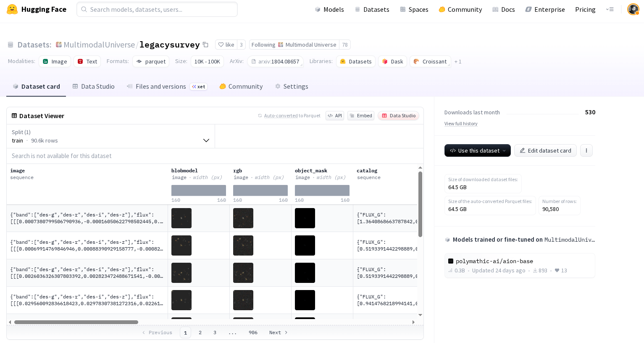Open first row rgb thumbnail
Viewport: 644px width, 343px height.
pyautogui.click(x=243, y=218)
